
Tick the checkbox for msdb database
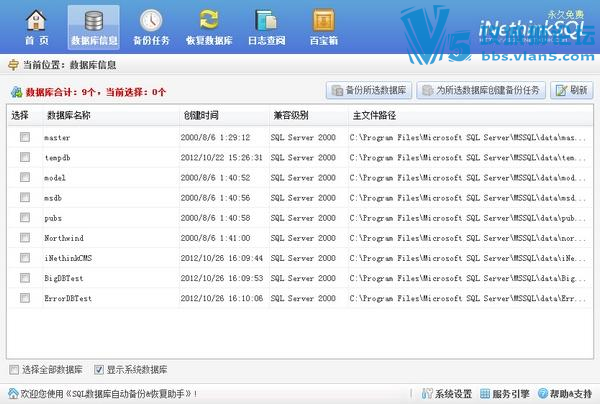click(x=25, y=197)
